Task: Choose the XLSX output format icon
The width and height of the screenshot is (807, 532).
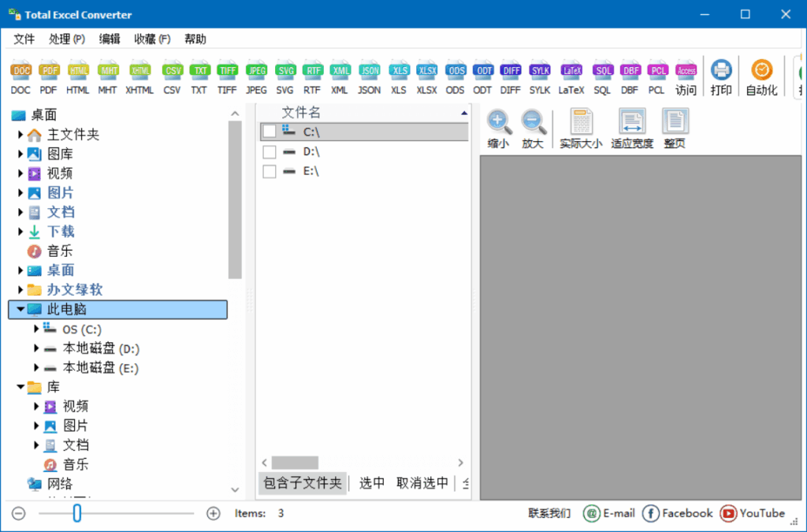Action: click(x=426, y=69)
